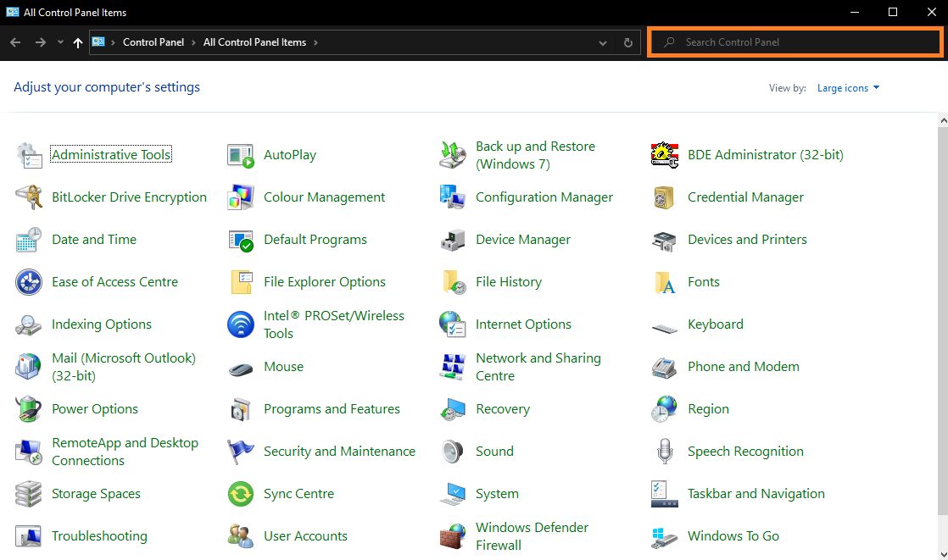Click the Credential Manager safe icon
Viewport: 948px width, 560px height.
665,197
